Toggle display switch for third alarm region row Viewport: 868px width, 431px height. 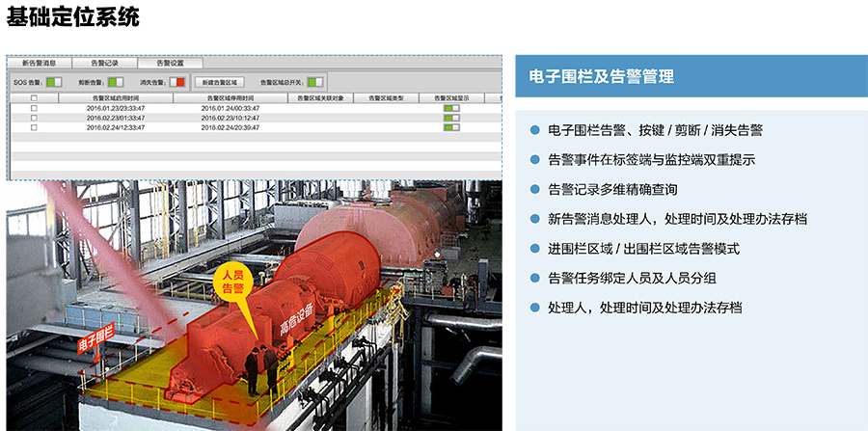[x=450, y=127]
